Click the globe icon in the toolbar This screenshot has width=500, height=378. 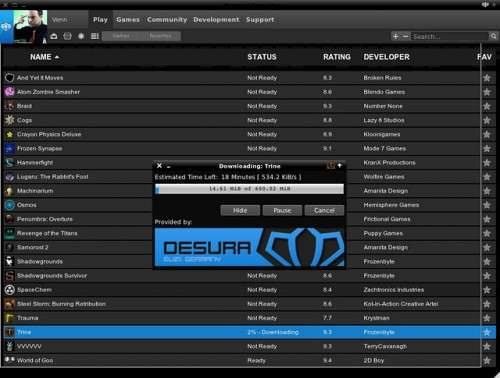[67, 36]
